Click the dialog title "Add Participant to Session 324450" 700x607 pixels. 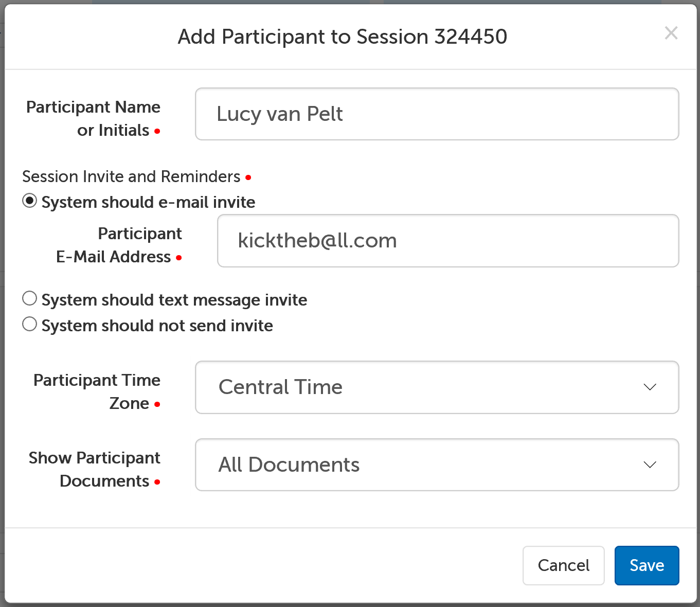(343, 37)
